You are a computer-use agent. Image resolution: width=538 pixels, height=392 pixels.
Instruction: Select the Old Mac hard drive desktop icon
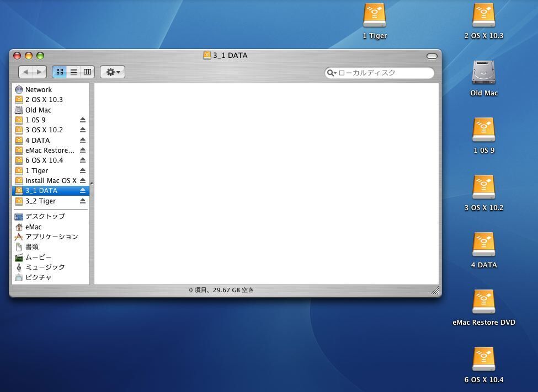484,73
